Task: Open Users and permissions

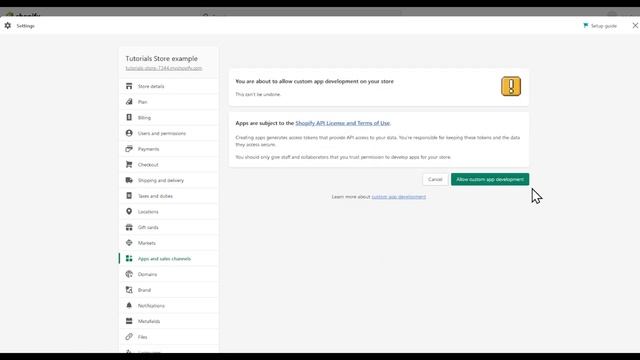Action: (169, 133)
